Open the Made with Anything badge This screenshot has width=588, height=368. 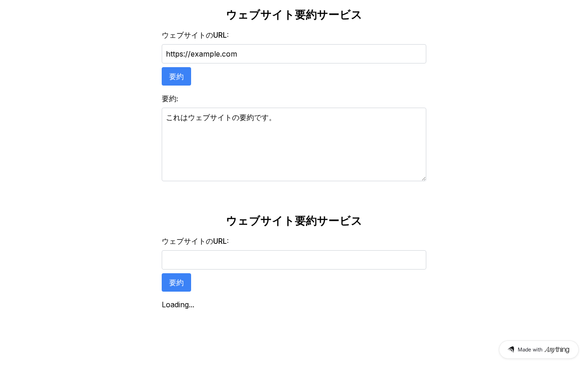point(538,350)
